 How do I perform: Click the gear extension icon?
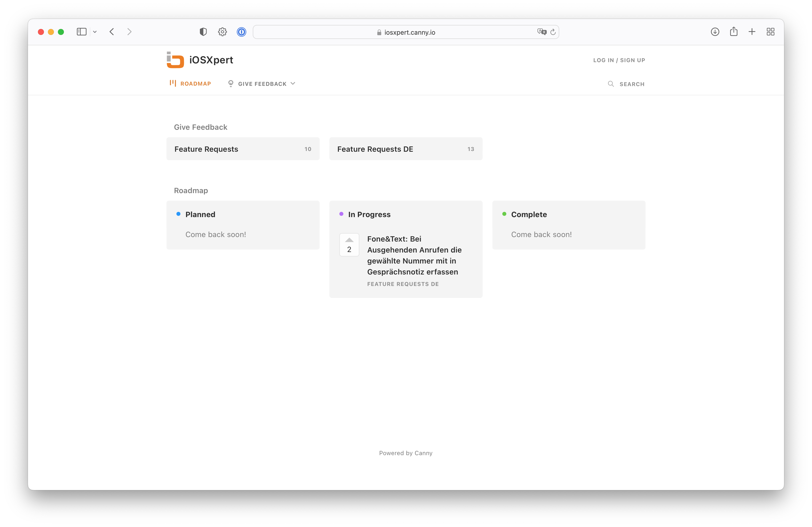pyautogui.click(x=222, y=32)
